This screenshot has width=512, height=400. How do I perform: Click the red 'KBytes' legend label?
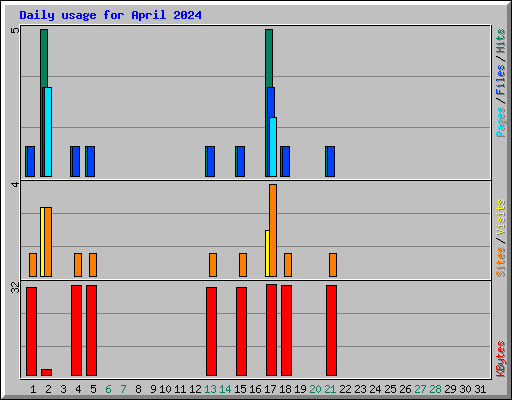[x=501, y=359]
